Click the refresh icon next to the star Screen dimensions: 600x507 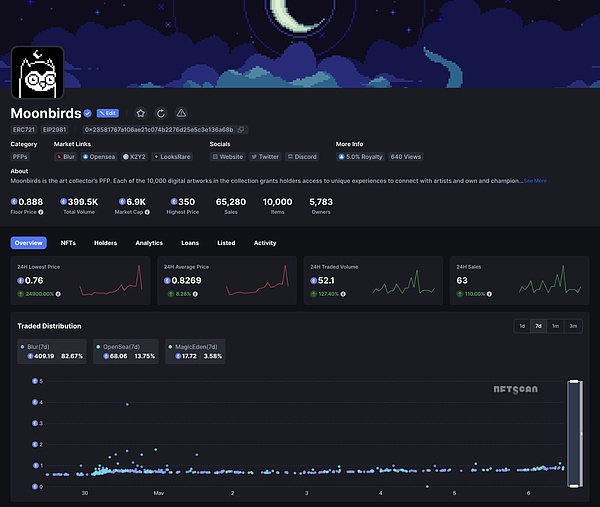[x=161, y=113]
